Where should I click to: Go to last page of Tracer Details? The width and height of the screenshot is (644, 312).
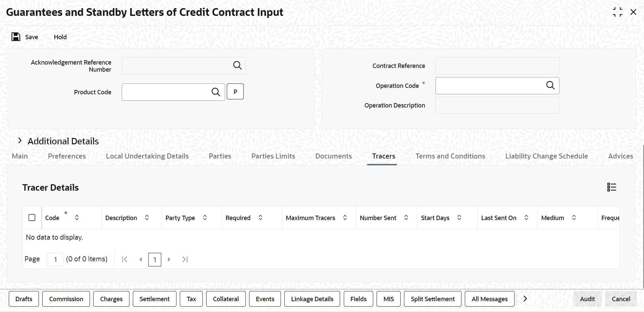coord(185,259)
